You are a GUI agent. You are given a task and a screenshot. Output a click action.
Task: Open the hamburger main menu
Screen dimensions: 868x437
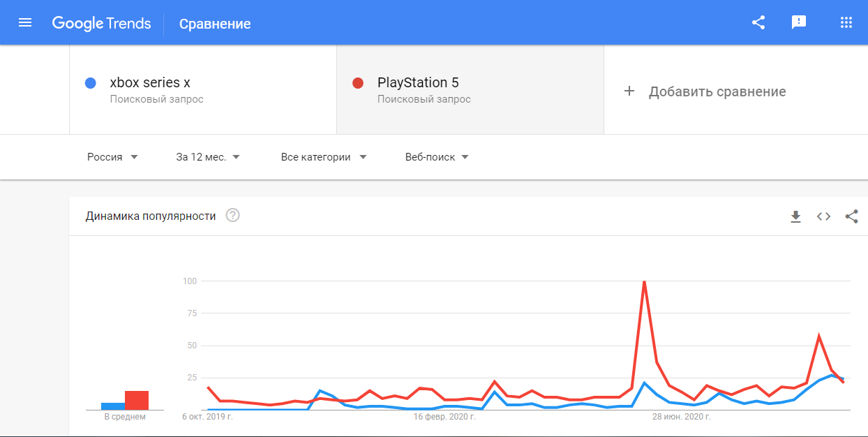[x=25, y=22]
